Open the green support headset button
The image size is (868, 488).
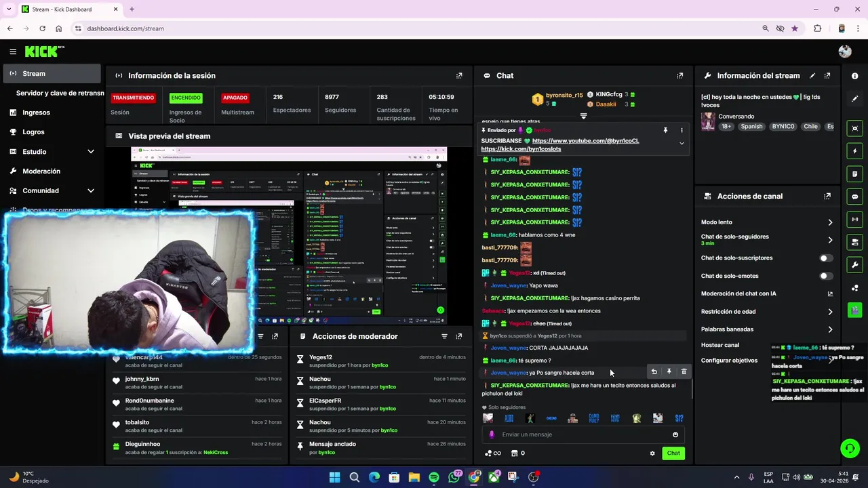coord(849,448)
